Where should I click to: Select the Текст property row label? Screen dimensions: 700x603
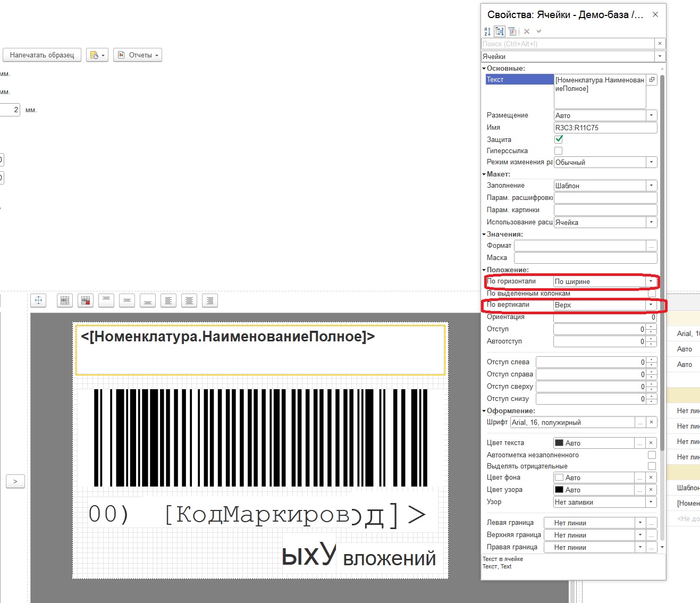519,80
